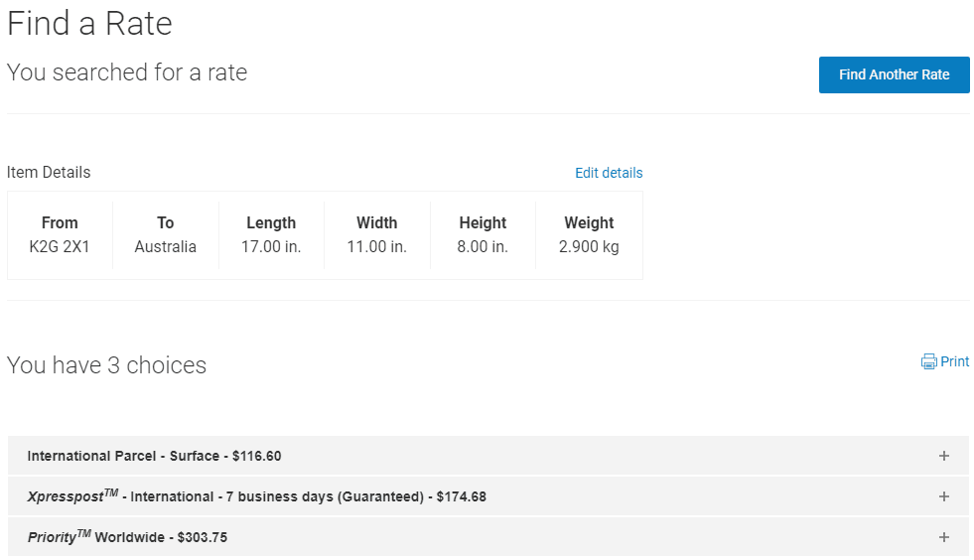The height and width of the screenshot is (560, 974).
Task: Select the Print text link
Action: coord(955,362)
